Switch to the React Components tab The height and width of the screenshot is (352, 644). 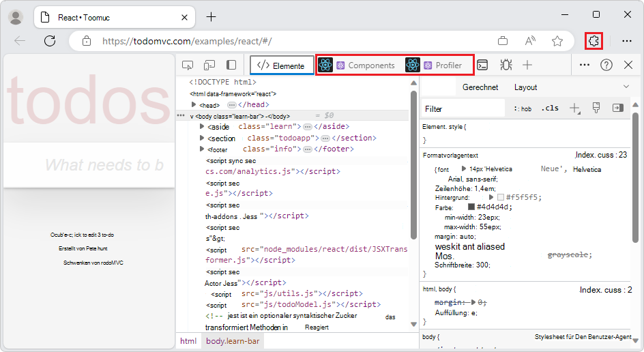pyautogui.click(x=357, y=65)
